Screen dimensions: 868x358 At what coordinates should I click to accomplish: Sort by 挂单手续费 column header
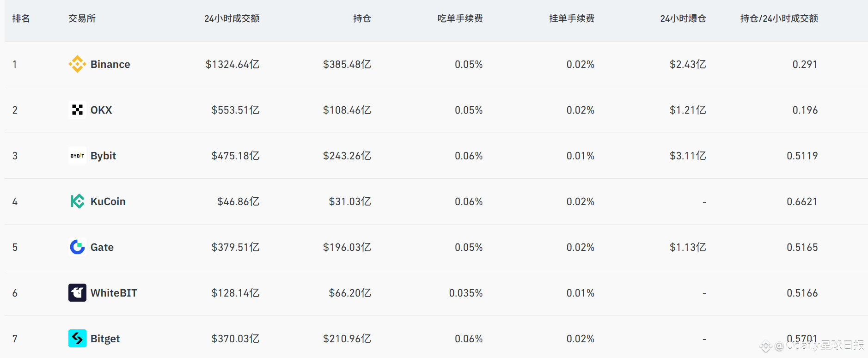(571, 18)
